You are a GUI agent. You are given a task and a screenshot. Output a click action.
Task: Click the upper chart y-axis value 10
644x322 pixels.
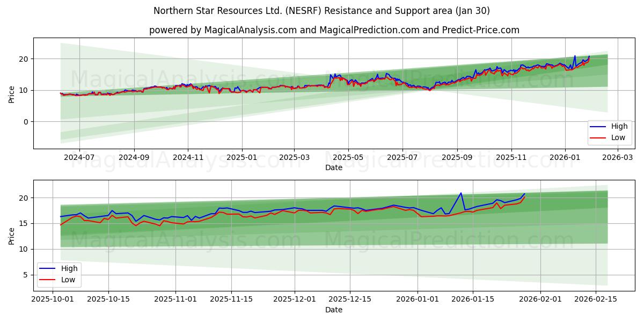click(x=25, y=90)
